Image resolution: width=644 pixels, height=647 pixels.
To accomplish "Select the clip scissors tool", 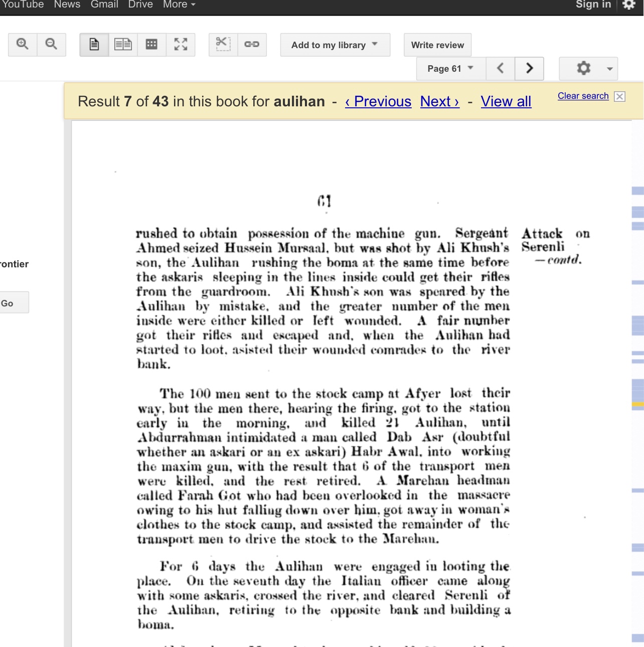I will pyautogui.click(x=223, y=45).
